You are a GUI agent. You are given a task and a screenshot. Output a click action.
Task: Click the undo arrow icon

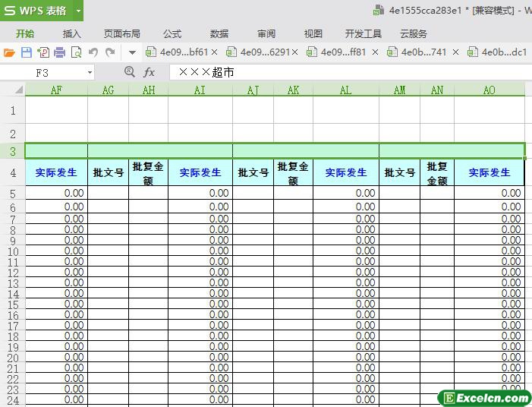[x=93, y=52]
